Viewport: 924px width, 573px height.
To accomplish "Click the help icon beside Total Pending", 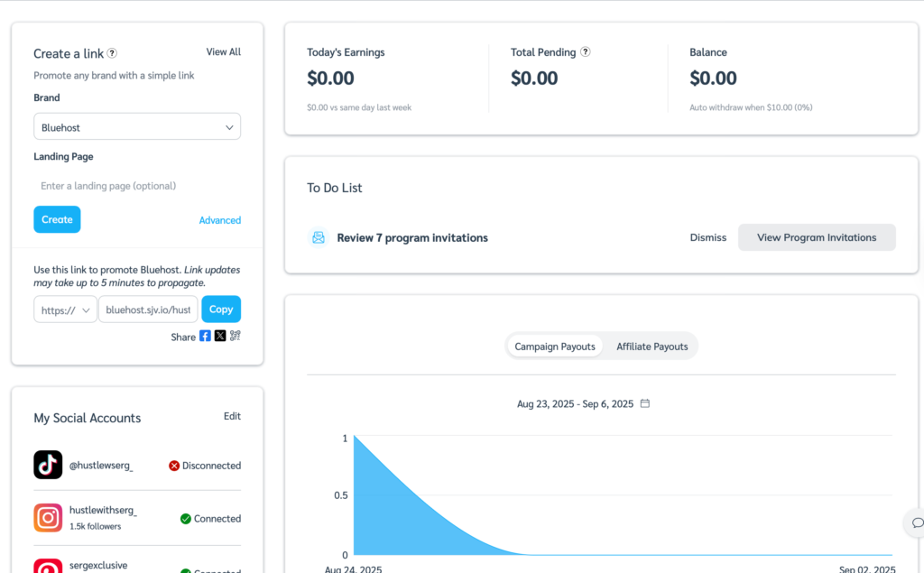I will 585,51.
